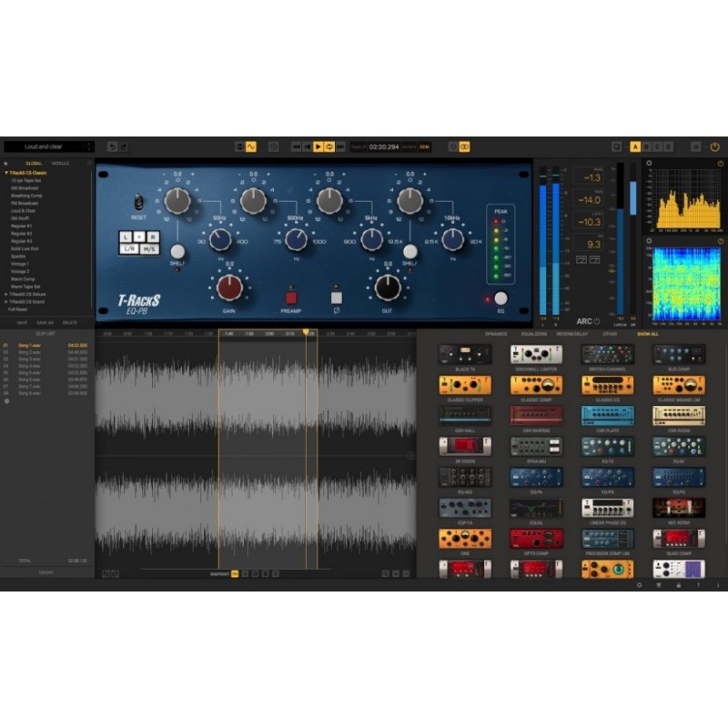Click the undo arrow icon
This screenshot has height=728, width=728.
(x=113, y=146)
